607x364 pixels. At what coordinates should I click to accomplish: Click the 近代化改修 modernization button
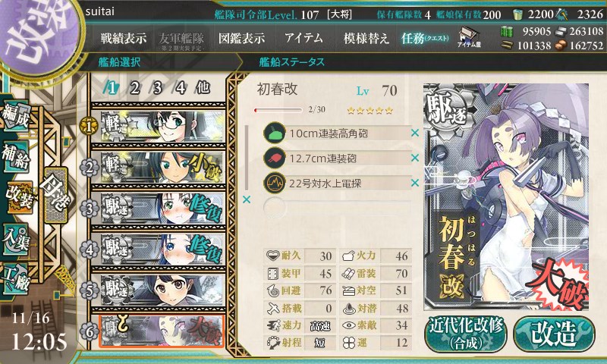(x=465, y=334)
